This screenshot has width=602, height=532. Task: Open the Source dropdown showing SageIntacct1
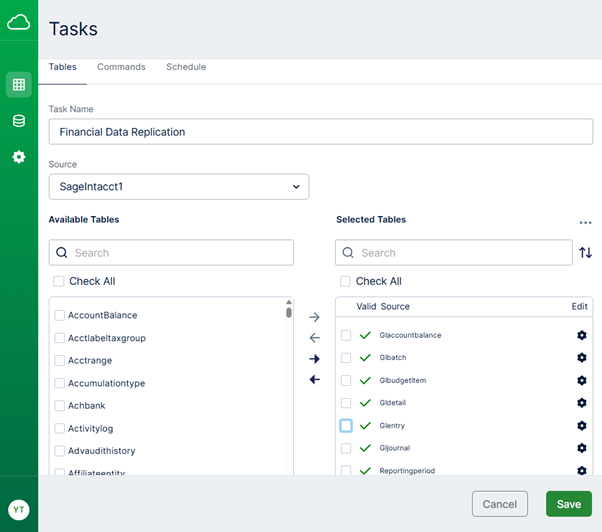click(x=179, y=187)
